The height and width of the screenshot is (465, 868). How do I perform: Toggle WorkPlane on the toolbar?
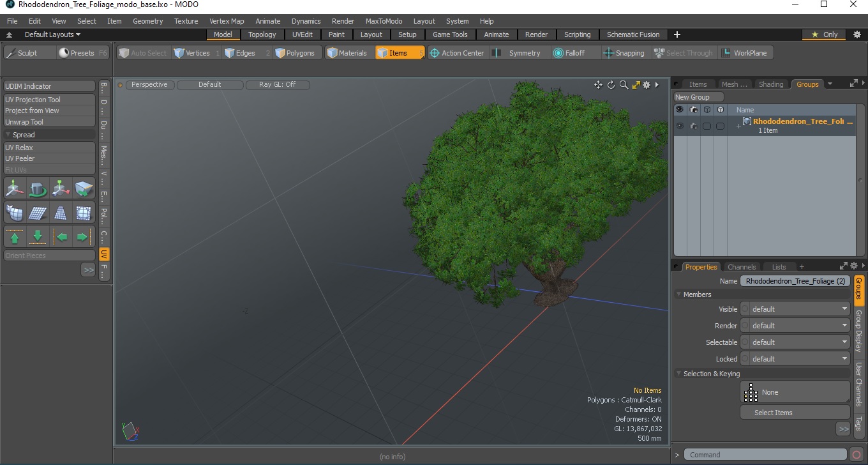(745, 53)
